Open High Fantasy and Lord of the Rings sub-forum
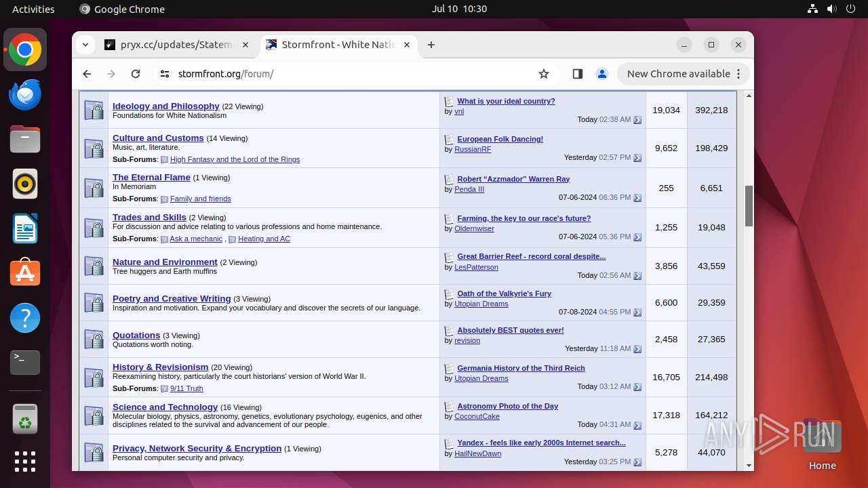The height and width of the screenshot is (488, 868). pos(235,159)
